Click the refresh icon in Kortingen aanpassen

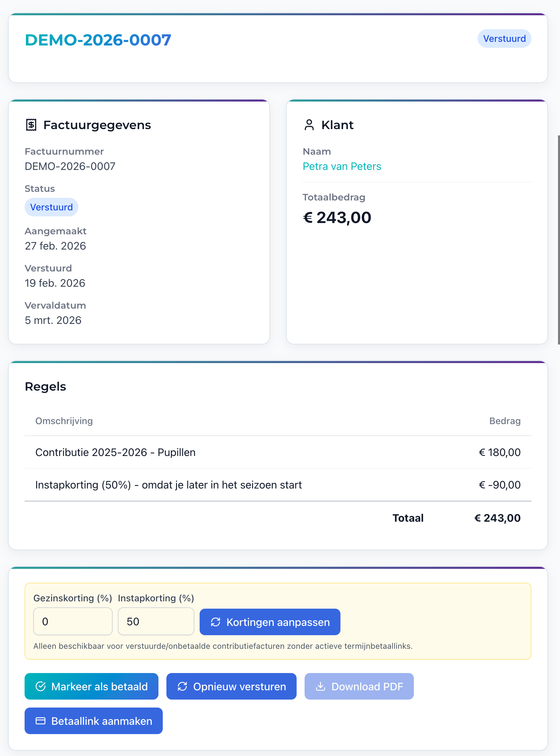coord(216,622)
